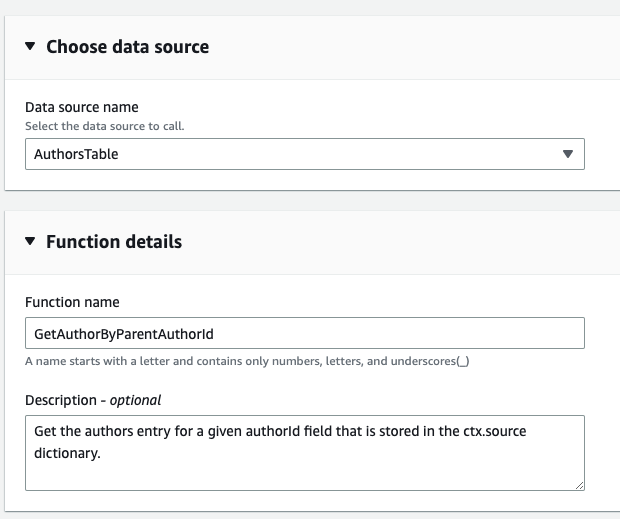Click the 'Function details' heading
The height and width of the screenshot is (519, 620).
pos(114,242)
